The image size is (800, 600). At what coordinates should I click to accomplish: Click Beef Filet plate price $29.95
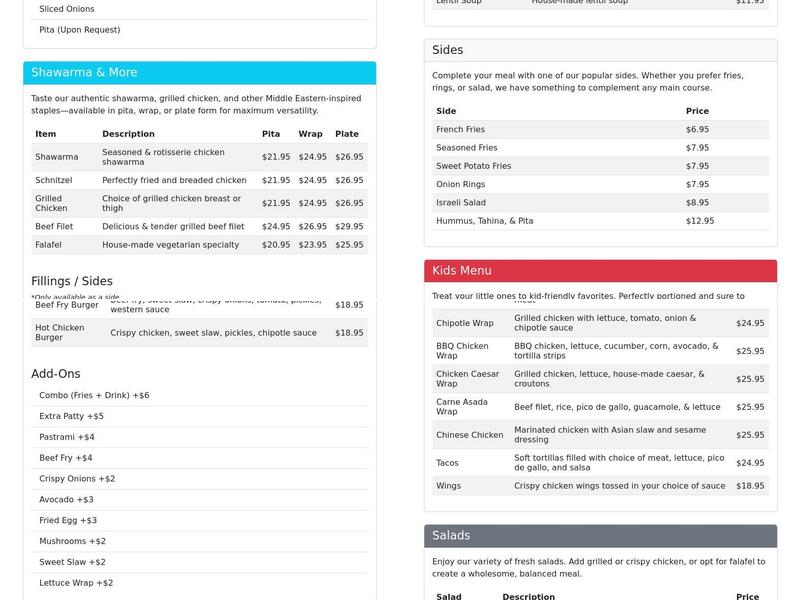pyautogui.click(x=349, y=227)
